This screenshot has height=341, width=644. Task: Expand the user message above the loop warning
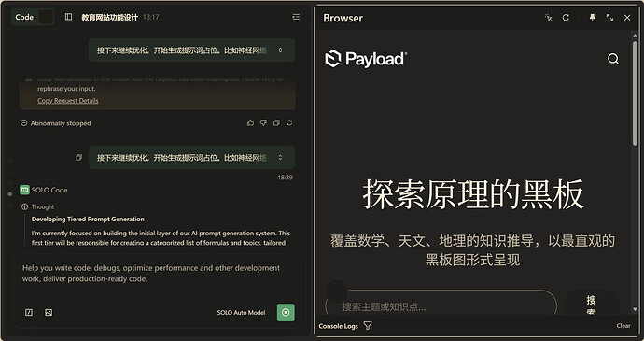[x=280, y=50]
